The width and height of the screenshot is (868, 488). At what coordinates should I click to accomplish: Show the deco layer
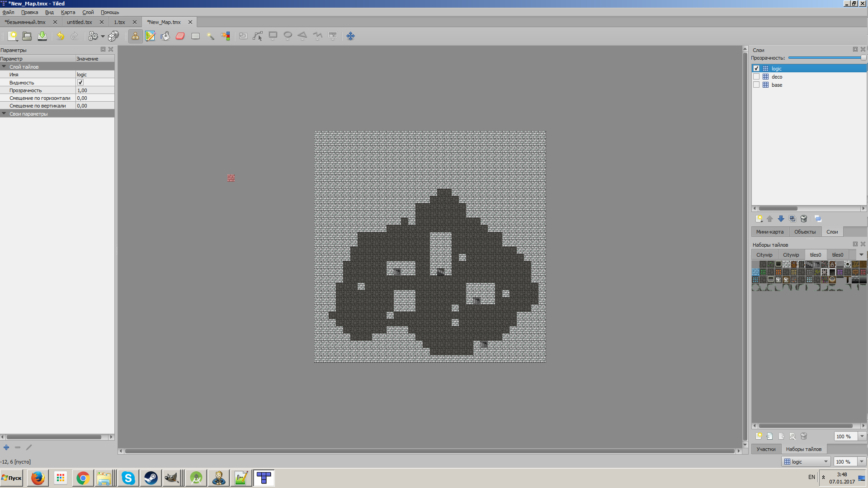[756, 77]
